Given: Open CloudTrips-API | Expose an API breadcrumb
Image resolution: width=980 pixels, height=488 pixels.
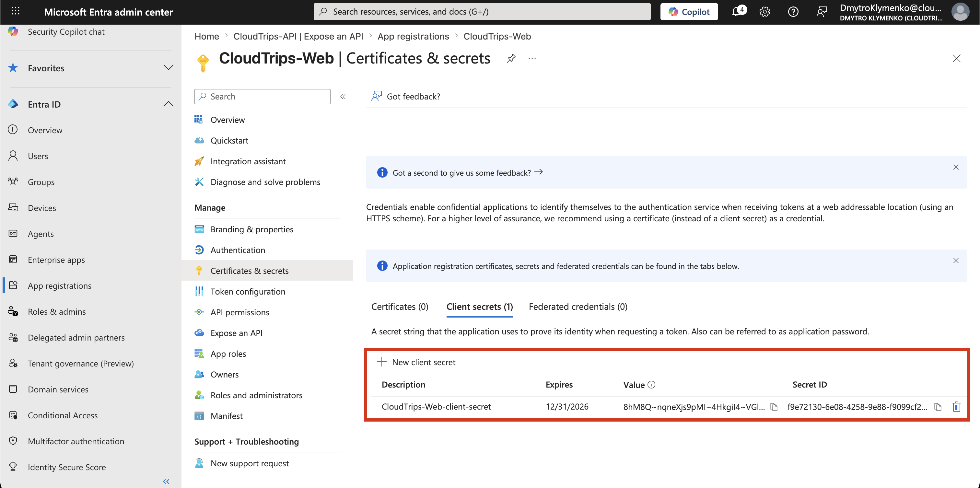Looking at the screenshot, I should pos(298,36).
